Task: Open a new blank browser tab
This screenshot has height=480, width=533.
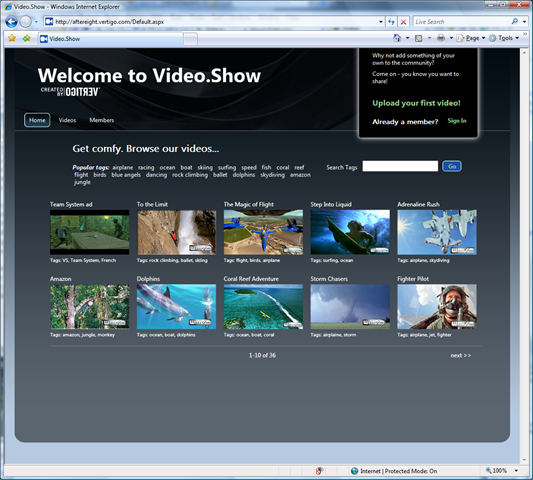Action: pyautogui.click(x=190, y=39)
